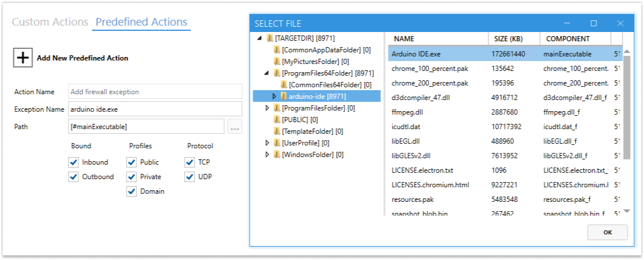
Task: Click the size value 172661440
Action: [508, 54]
